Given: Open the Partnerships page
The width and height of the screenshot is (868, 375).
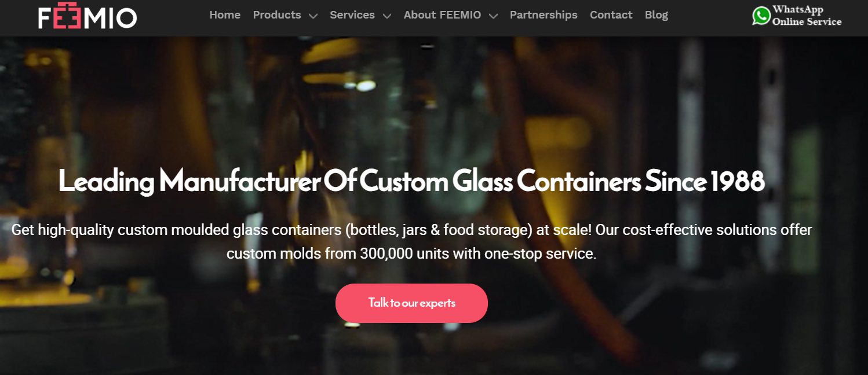Looking at the screenshot, I should tap(544, 15).
